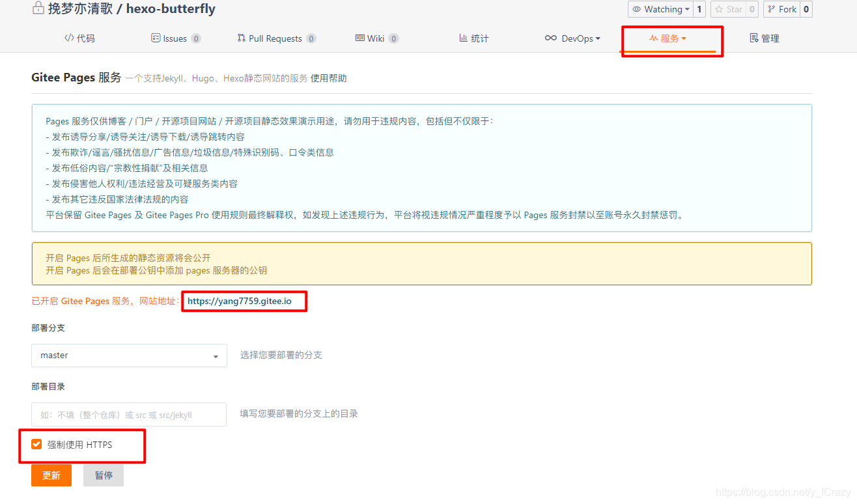Switch to the 代码 tab
857x504 pixels.
79,38
